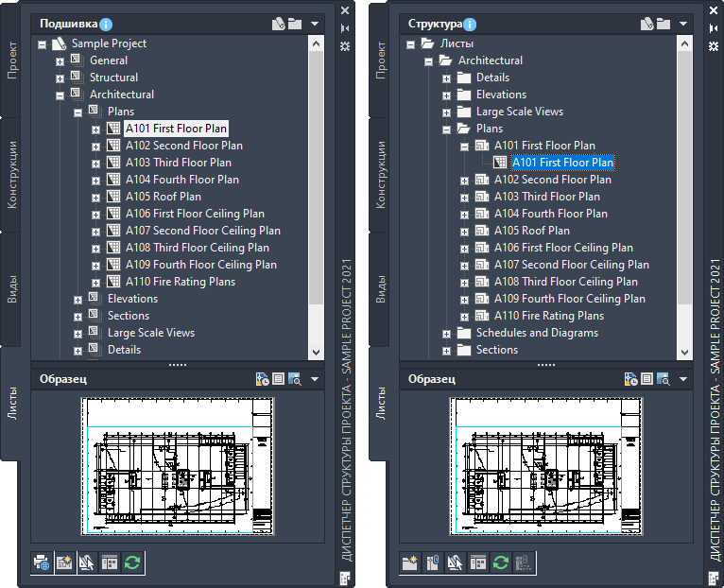
Task: Click sheet list table icon in left bottom toolbar
Action: (x=110, y=562)
